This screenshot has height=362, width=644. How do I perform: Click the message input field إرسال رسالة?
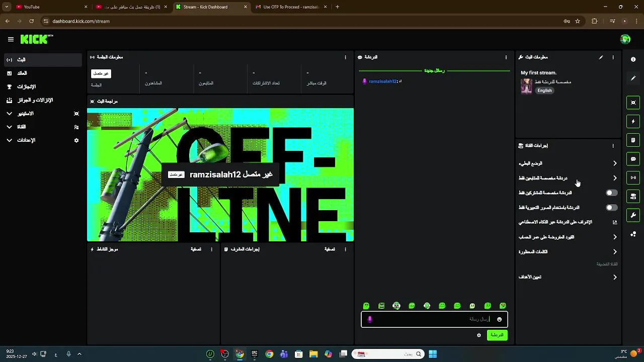click(x=434, y=319)
